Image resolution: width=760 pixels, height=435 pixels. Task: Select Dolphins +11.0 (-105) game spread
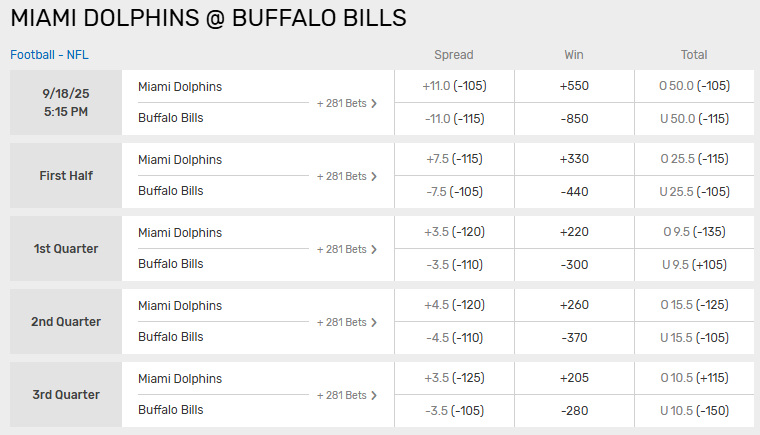pos(454,86)
